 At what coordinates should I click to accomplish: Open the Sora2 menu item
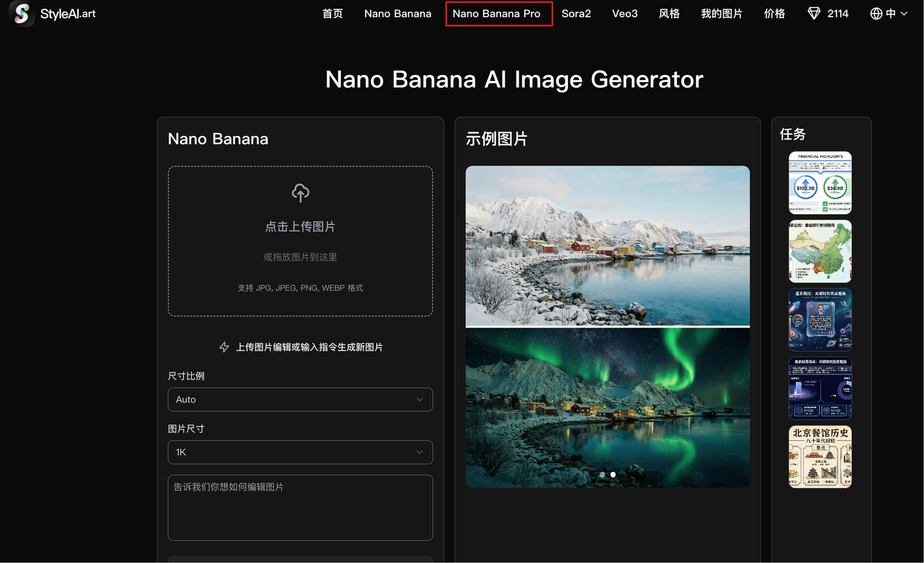click(x=576, y=13)
